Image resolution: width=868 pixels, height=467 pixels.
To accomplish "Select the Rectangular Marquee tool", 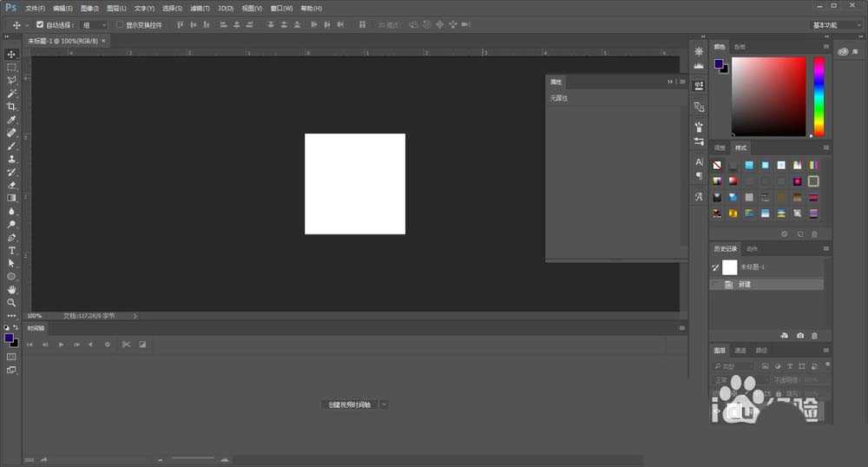I will pos(11,67).
